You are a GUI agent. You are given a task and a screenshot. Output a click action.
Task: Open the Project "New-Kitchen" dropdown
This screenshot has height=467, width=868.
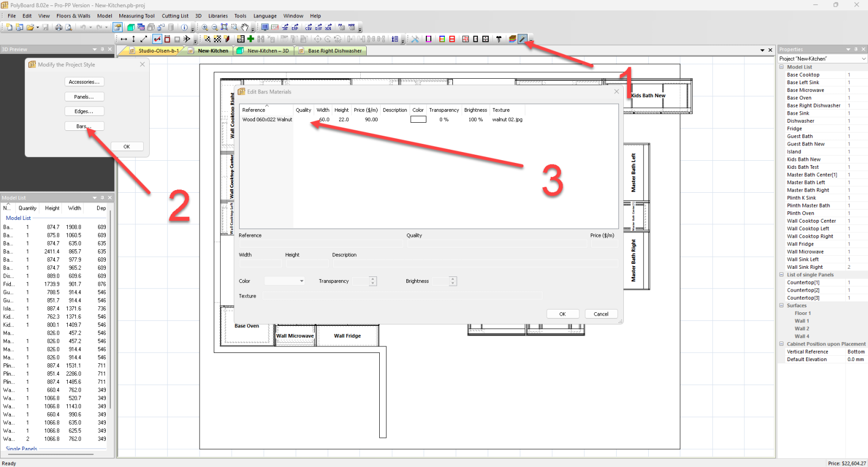click(x=863, y=59)
